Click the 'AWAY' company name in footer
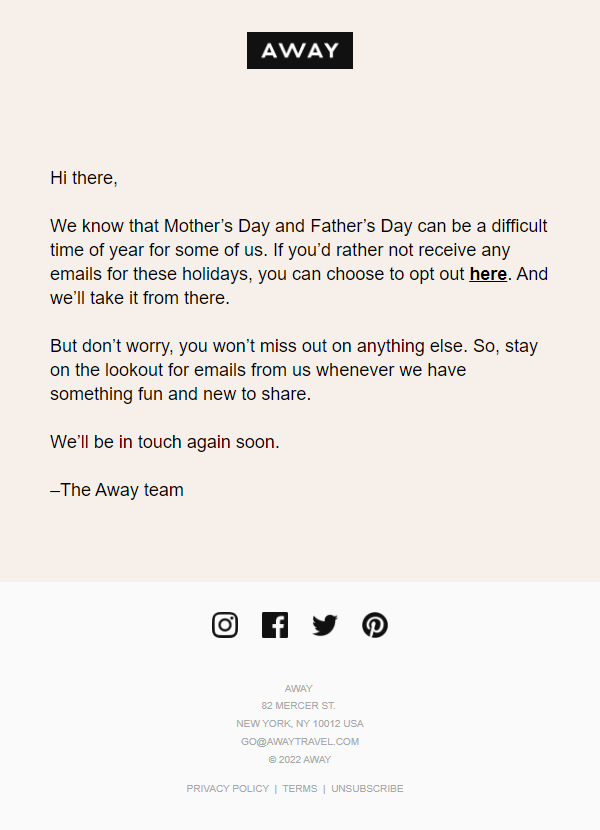This screenshot has width=600, height=830. tap(299, 688)
